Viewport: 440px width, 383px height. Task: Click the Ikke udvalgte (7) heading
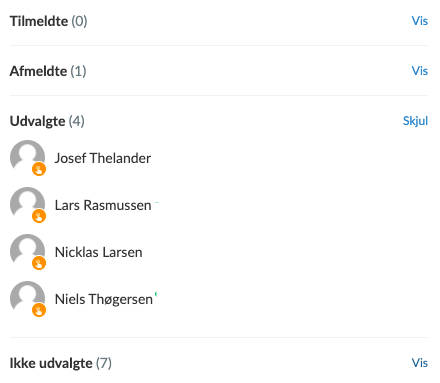click(x=61, y=363)
